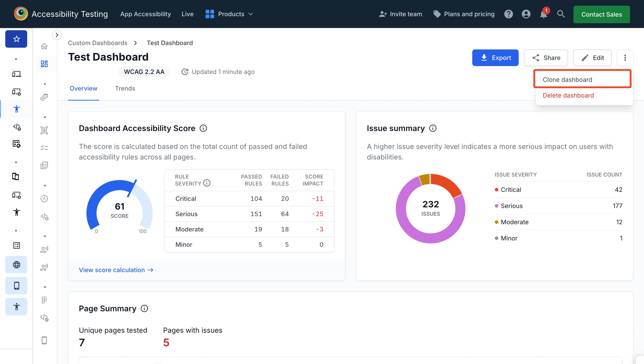Click the gray tablet device icon in inner sidebar
The height and width of the screenshot is (364, 644).
(44, 340)
